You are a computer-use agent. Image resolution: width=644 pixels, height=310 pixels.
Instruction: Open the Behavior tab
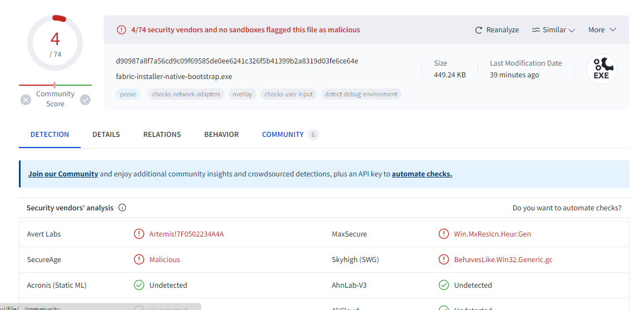click(x=221, y=134)
